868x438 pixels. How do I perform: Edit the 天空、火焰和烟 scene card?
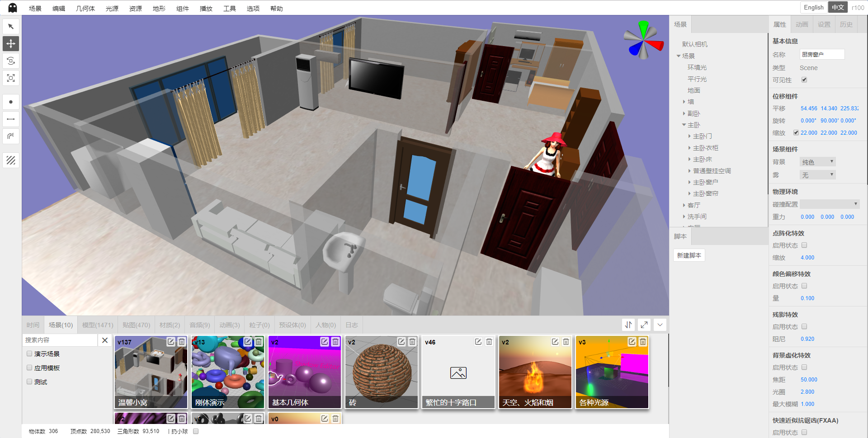(555, 342)
